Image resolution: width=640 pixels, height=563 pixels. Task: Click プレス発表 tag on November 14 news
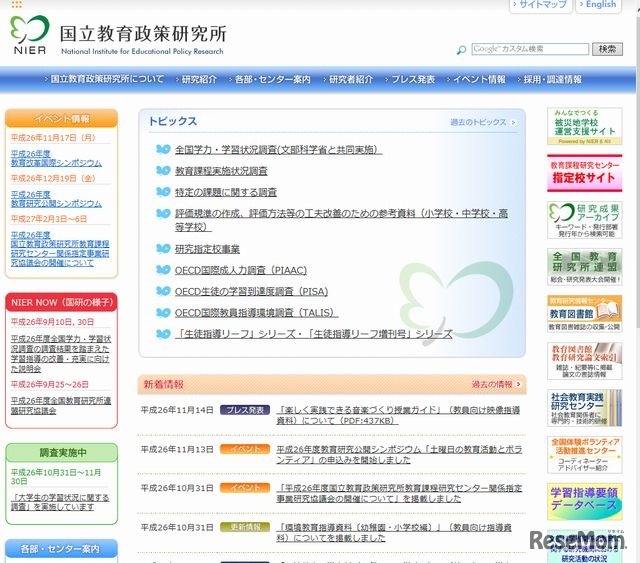245,410
